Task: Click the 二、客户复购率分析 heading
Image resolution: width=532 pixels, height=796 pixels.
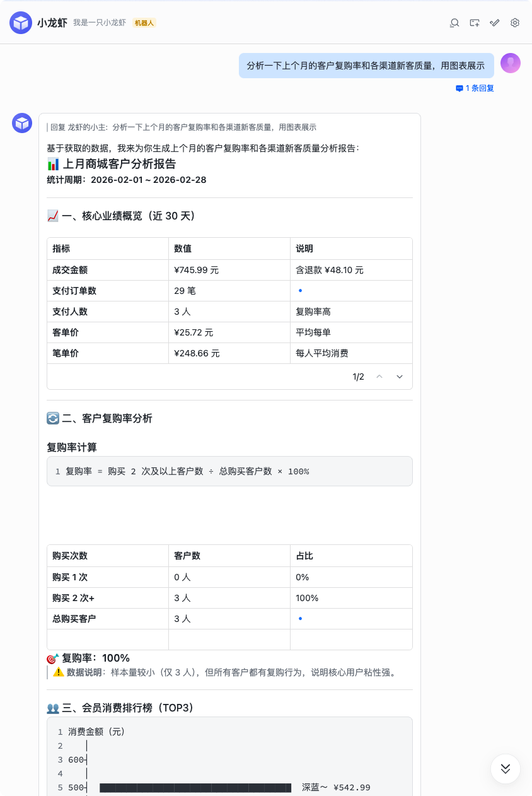Action: point(100,418)
